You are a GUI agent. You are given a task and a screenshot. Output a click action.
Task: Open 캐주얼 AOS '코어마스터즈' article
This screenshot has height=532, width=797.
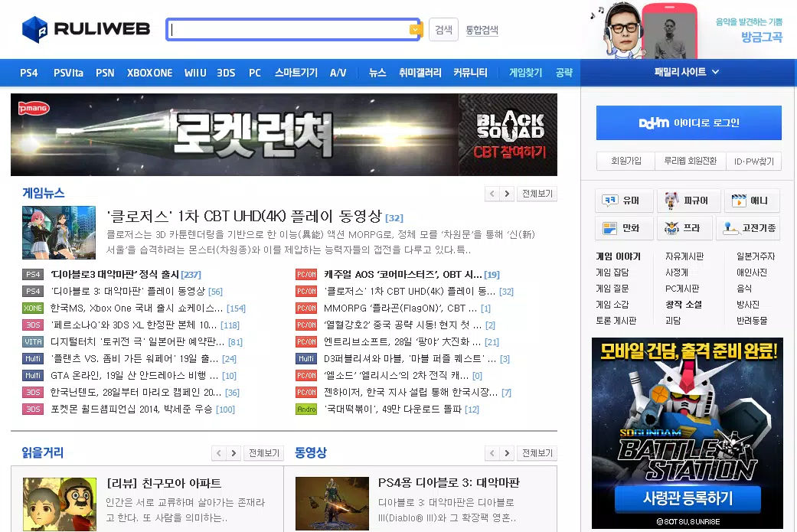click(x=403, y=274)
